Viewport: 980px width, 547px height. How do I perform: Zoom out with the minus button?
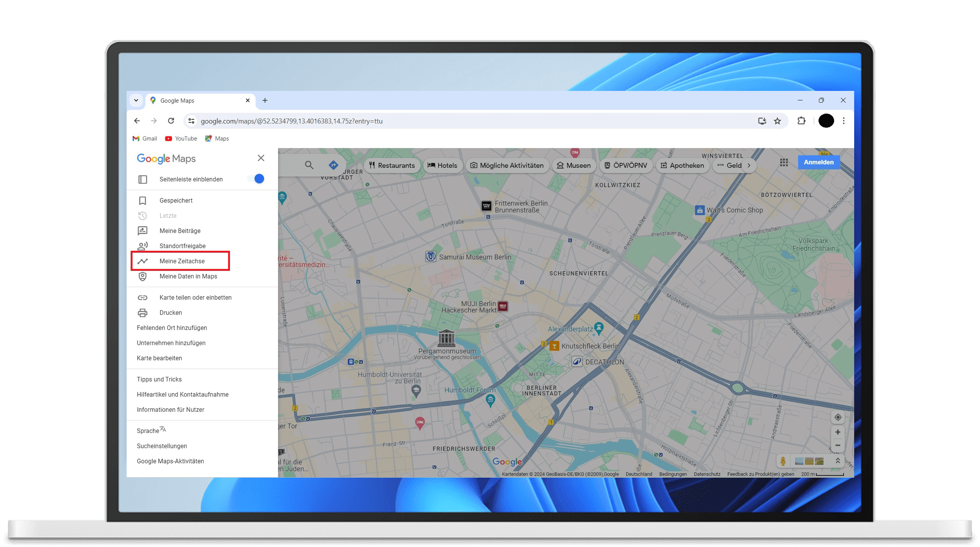tap(837, 446)
